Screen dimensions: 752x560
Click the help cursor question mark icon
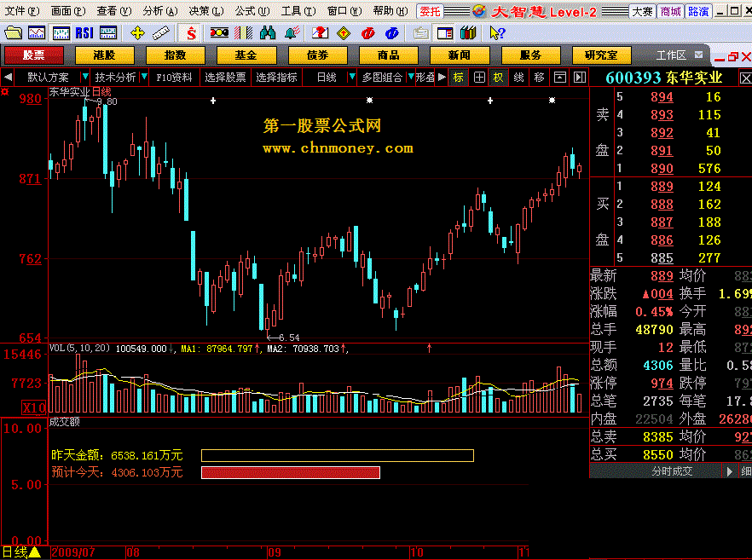[x=497, y=33]
